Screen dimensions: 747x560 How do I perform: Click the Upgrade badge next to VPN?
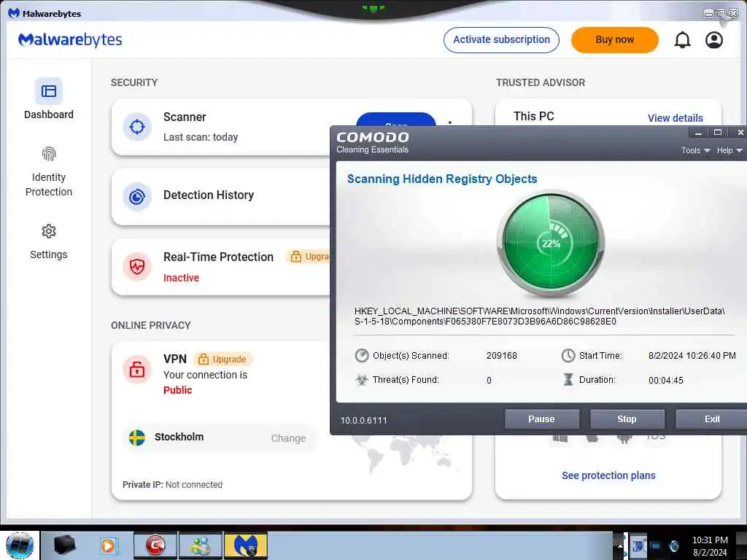click(223, 359)
